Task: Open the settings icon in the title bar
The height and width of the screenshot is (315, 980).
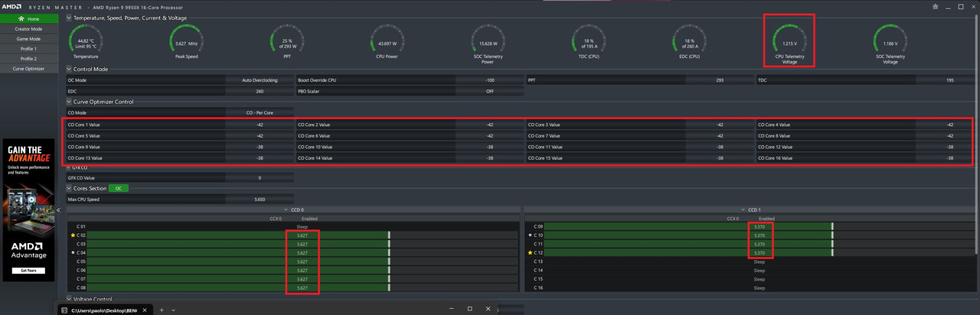Action: [935, 6]
